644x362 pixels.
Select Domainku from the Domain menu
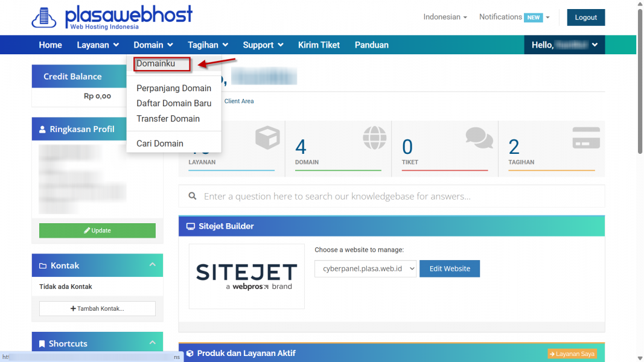(156, 63)
